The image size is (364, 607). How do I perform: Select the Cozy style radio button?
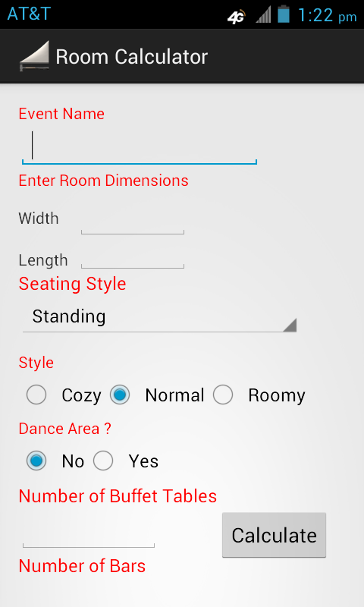[36, 395]
